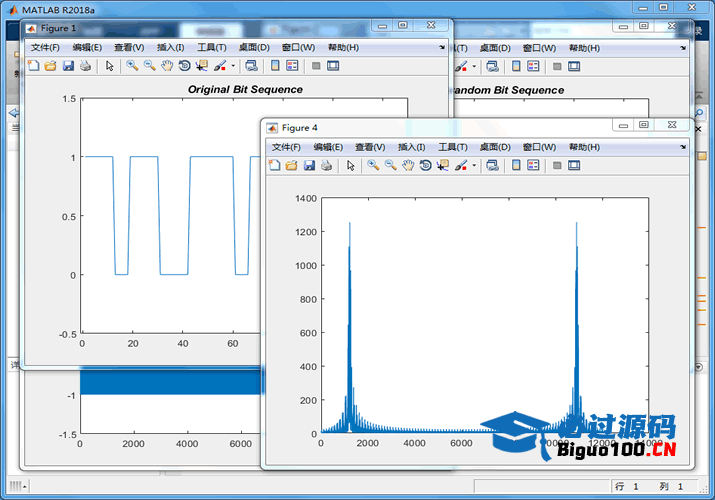Screen dimensions: 715x500
Task: Select Brush data tool in Figure 1
Action: (220, 66)
